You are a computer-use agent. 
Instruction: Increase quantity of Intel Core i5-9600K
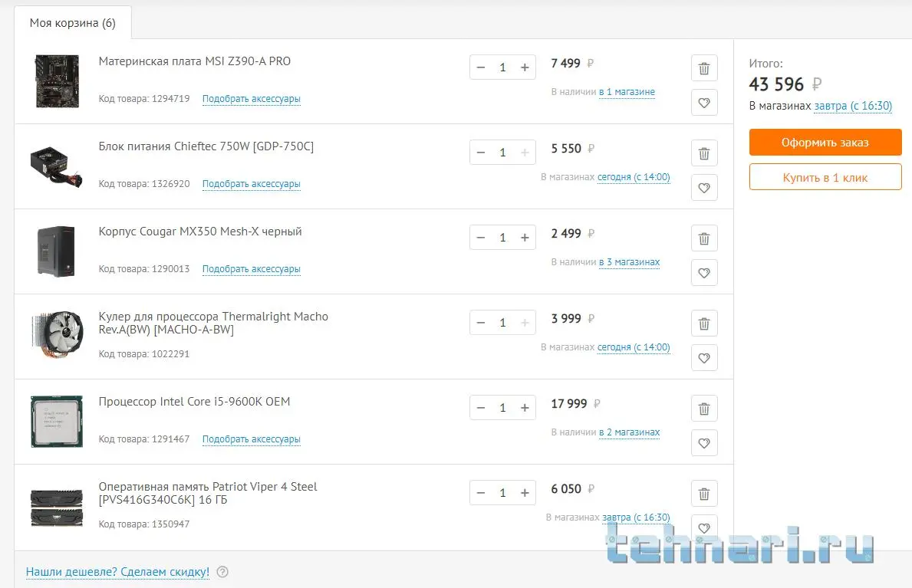(x=525, y=408)
